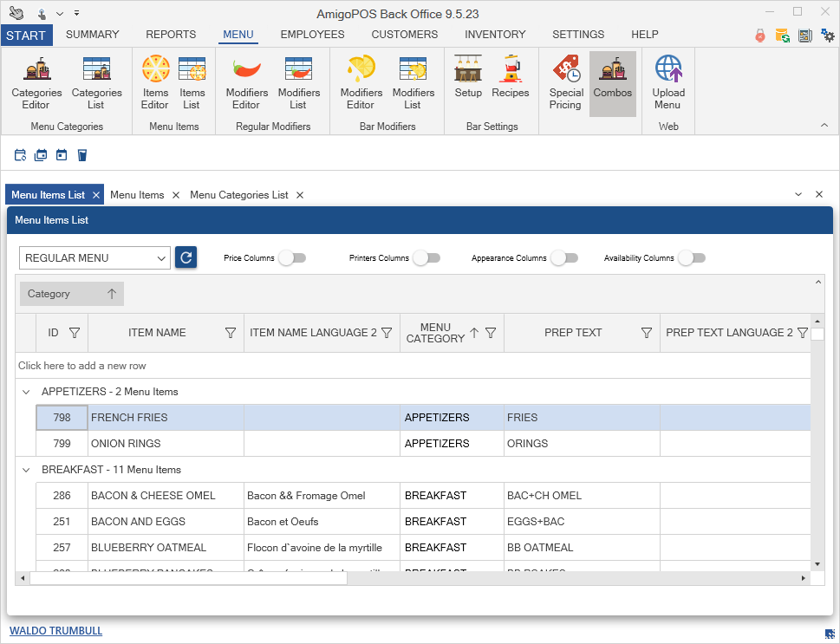Enable the Price Columns toggle
Viewport: 840px width, 644px height.
[292, 257]
